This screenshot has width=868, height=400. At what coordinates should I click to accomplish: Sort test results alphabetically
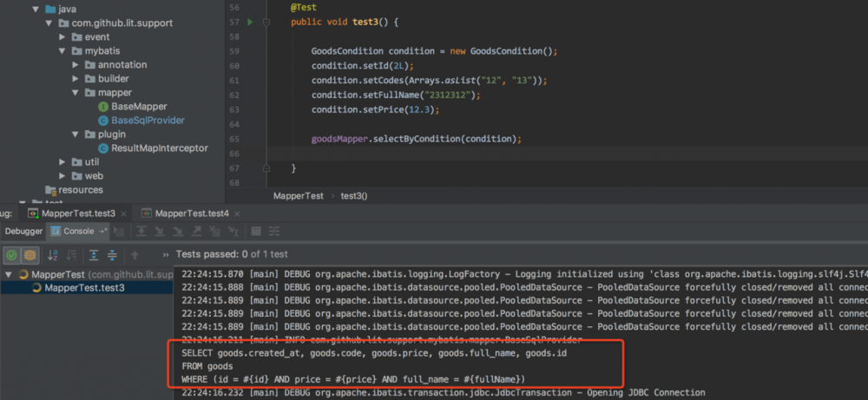point(53,255)
